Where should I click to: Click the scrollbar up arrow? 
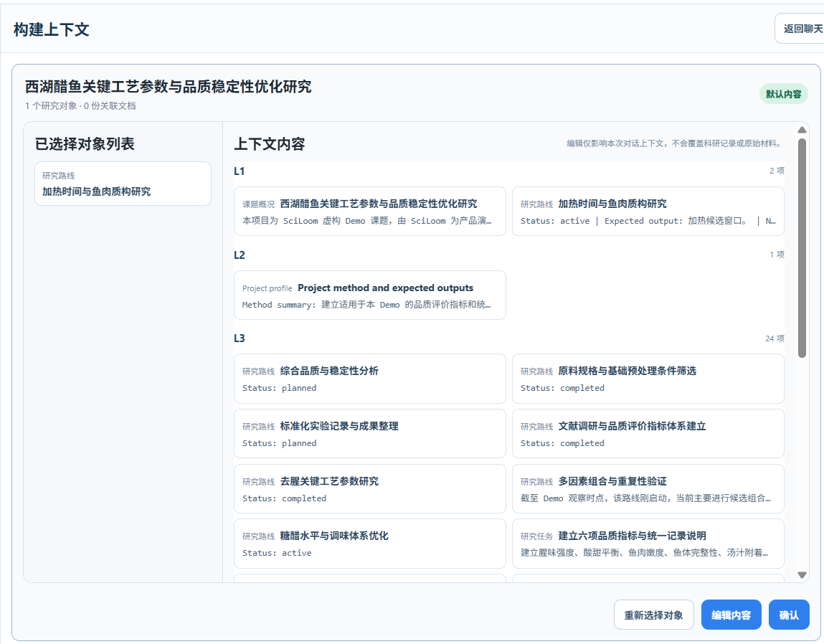coord(802,130)
